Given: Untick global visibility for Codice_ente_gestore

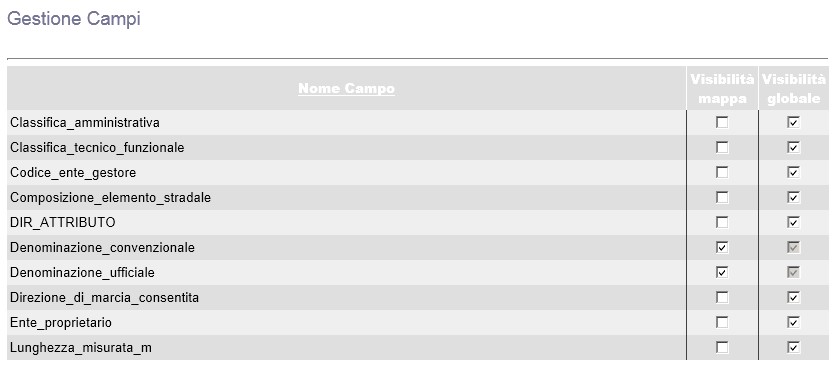Looking at the screenshot, I should pos(793,172).
